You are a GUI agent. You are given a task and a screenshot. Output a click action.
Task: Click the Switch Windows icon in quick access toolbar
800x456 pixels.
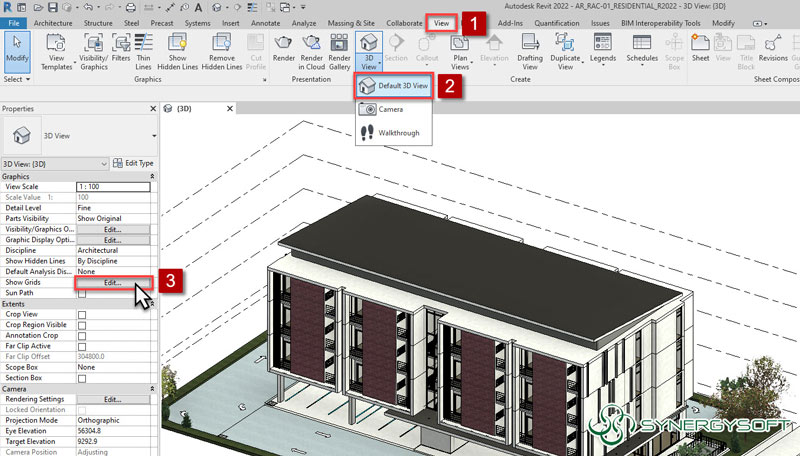(x=285, y=7)
